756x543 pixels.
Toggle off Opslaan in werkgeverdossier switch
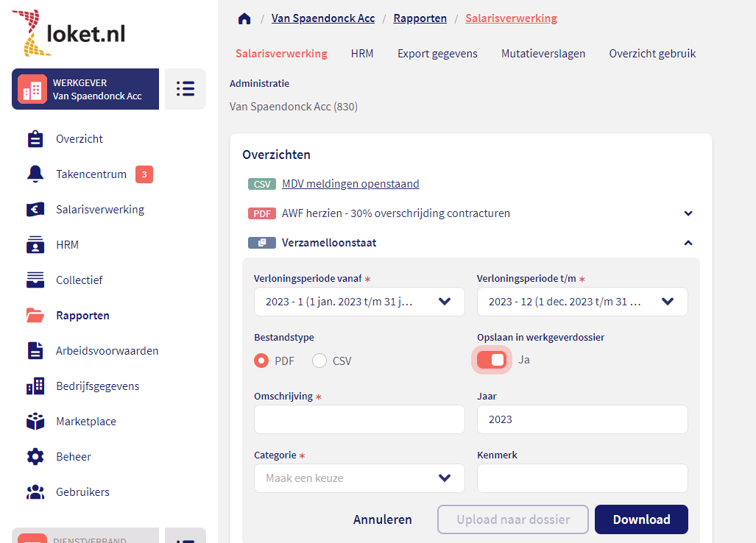(x=492, y=360)
